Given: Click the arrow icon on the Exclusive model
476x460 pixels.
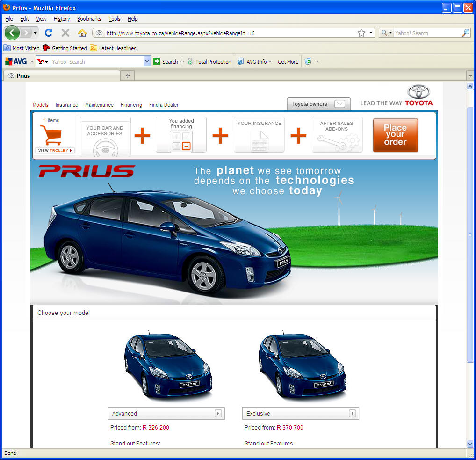Looking at the screenshot, I should pos(352,413).
